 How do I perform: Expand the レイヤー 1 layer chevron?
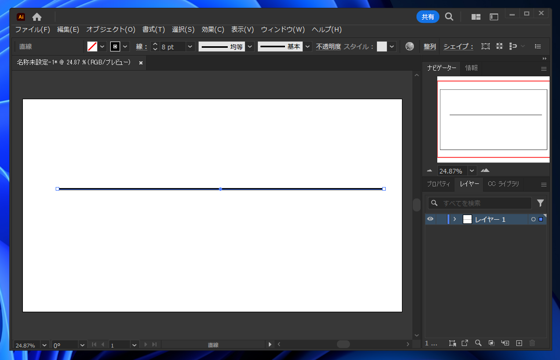(x=455, y=219)
